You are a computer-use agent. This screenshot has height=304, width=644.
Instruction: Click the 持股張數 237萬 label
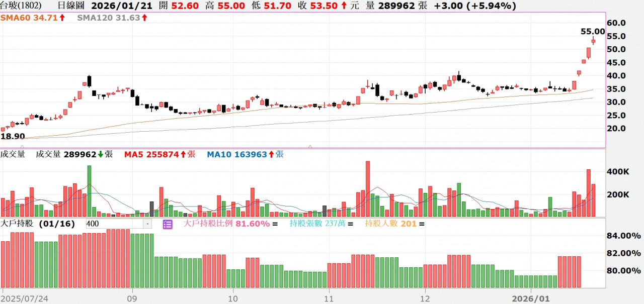coord(317,224)
